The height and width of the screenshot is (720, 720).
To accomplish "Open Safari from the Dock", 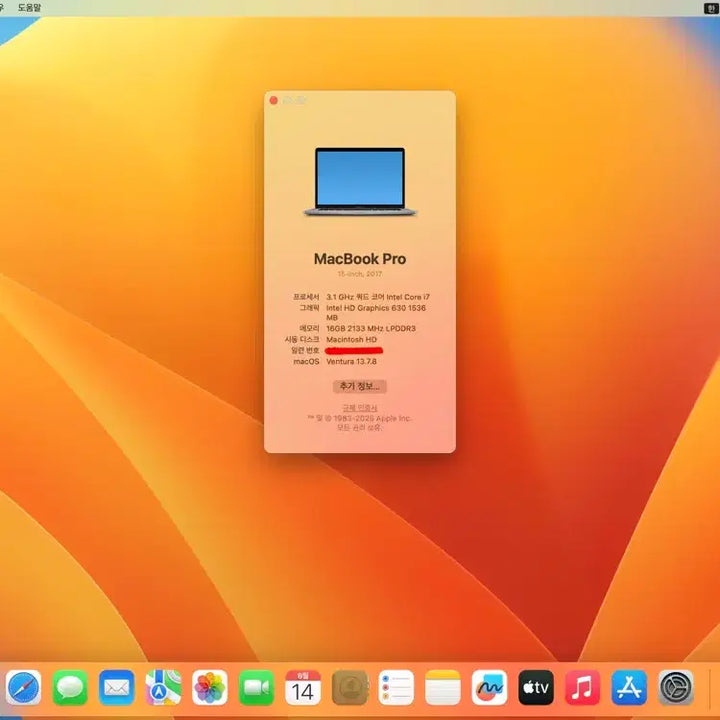I will tap(23, 687).
